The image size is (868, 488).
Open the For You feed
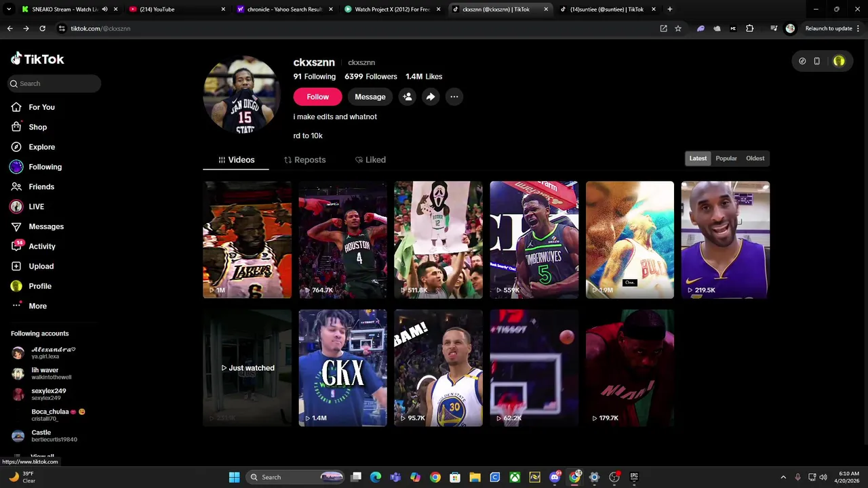pyautogui.click(x=41, y=107)
